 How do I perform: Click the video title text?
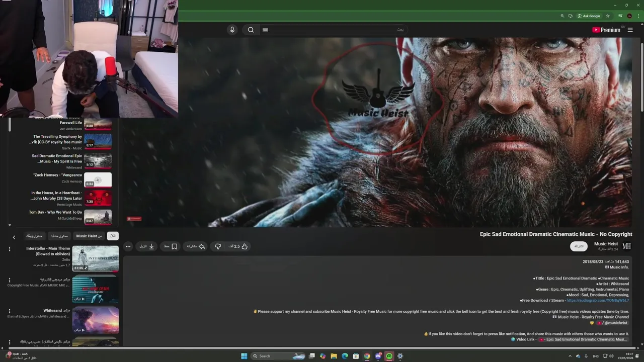click(x=556, y=234)
